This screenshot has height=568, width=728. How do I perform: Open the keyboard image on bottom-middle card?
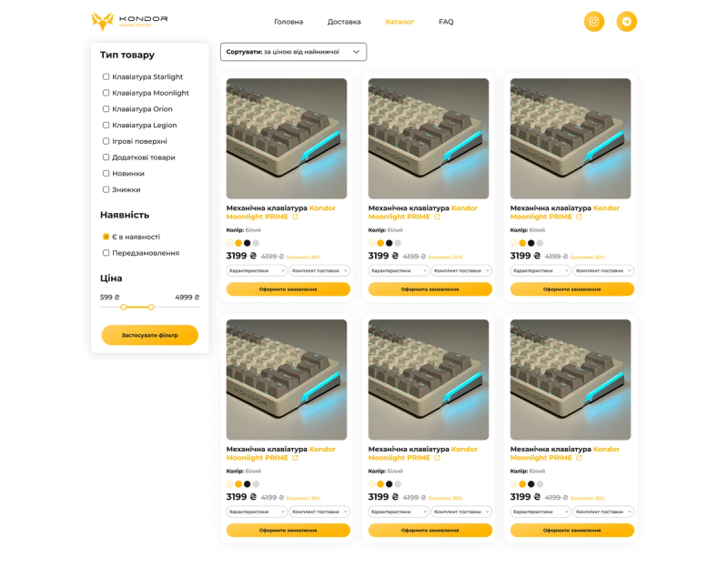pyautogui.click(x=429, y=380)
